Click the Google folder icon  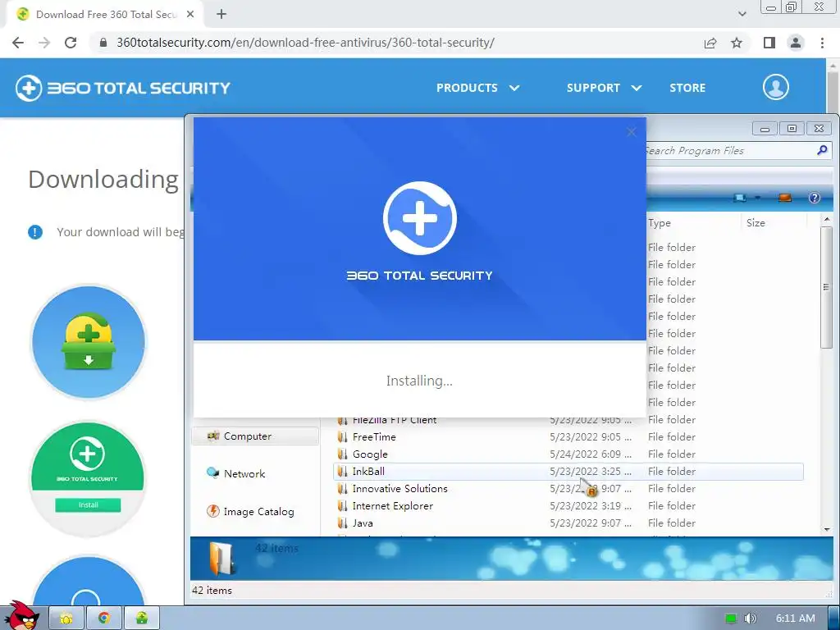[x=342, y=454]
